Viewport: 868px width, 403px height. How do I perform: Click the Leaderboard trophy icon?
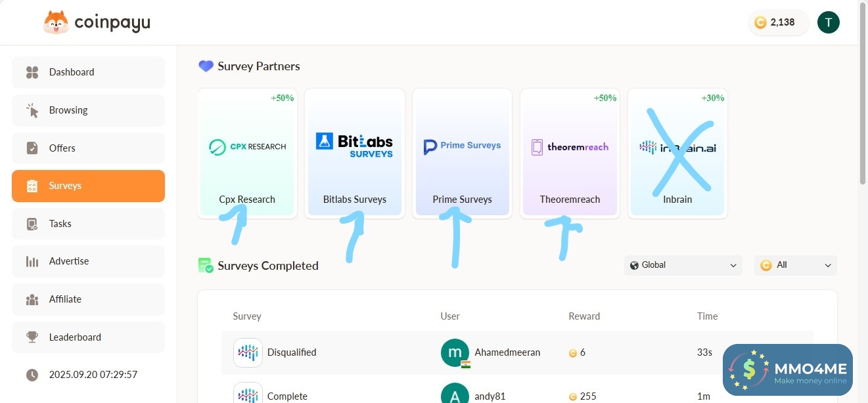click(x=32, y=337)
